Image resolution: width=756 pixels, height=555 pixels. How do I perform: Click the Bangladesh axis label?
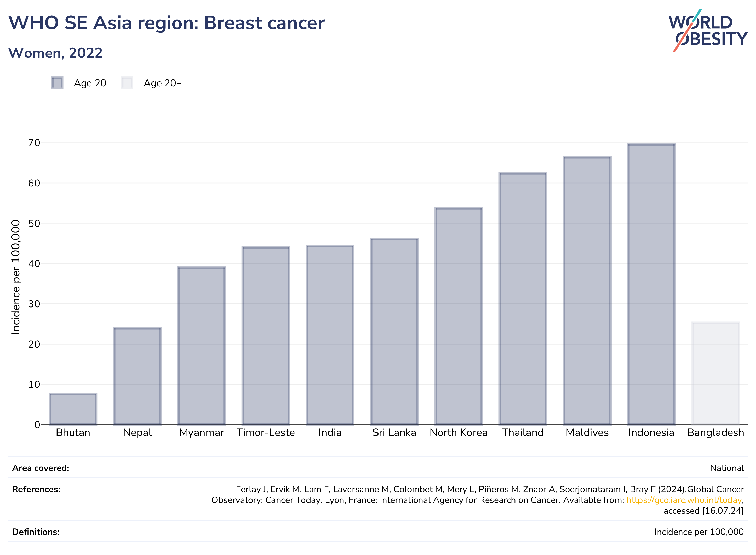click(x=715, y=432)
